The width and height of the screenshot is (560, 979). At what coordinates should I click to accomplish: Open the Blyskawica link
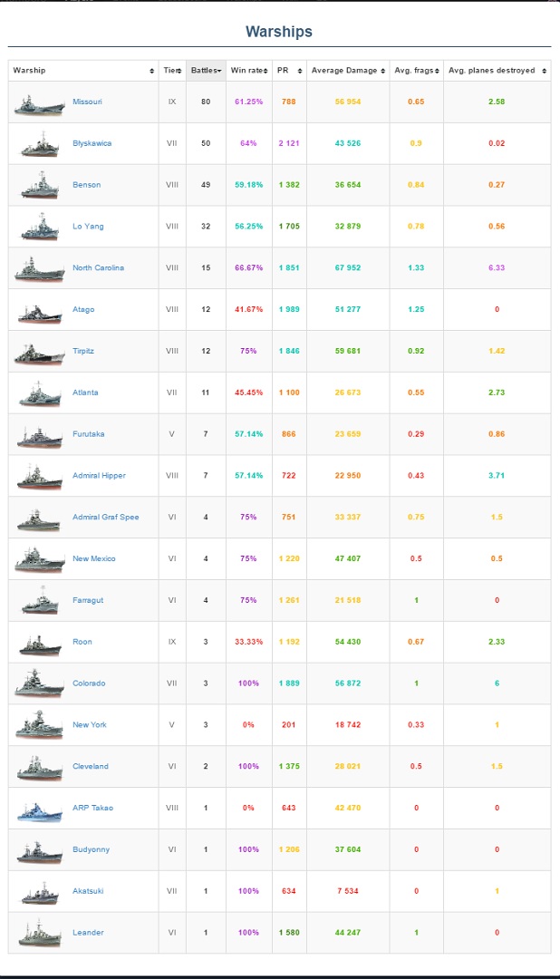[x=92, y=143]
